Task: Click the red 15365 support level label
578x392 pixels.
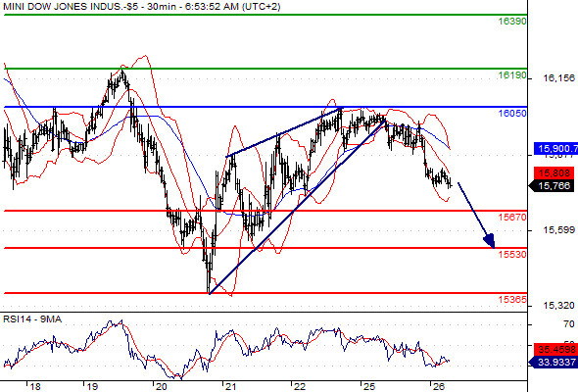Action: (512, 300)
